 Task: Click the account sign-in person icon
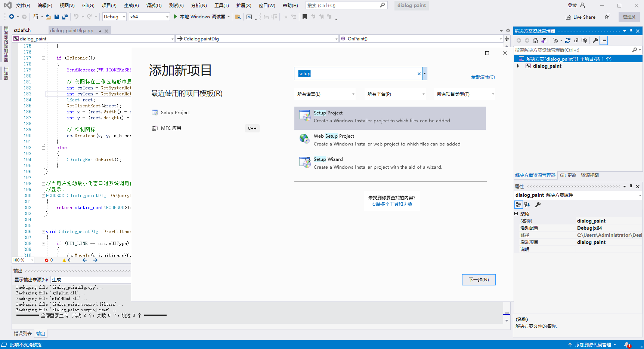click(x=583, y=5)
